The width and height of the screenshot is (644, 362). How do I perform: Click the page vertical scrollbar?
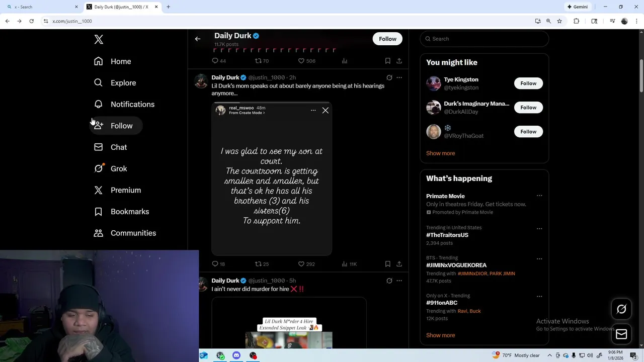641,75
